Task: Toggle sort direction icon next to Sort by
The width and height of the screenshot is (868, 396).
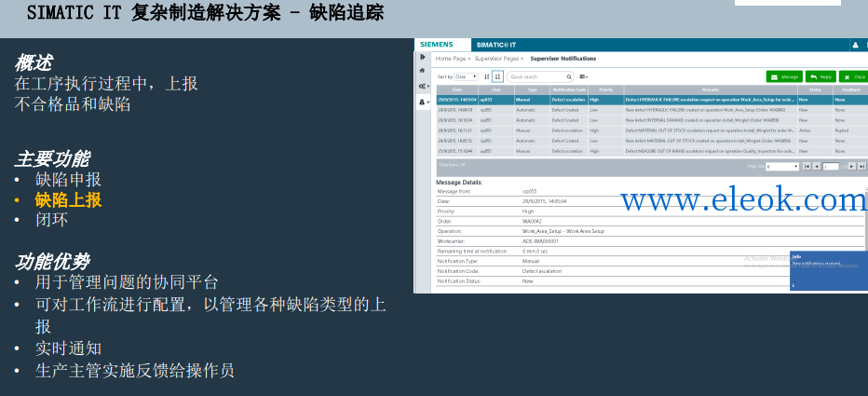Action: (x=486, y=77)
